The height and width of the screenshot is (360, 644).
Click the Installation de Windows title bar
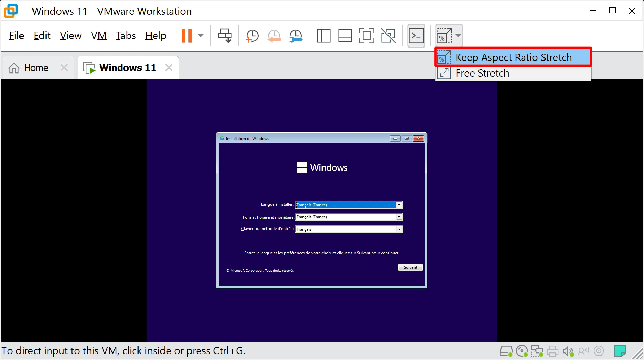click(x=321, y=138)
